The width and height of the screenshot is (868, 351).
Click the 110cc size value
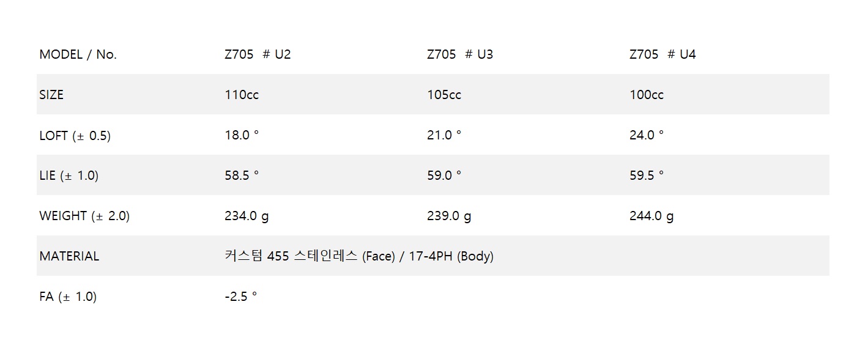[x=242, y=95]
